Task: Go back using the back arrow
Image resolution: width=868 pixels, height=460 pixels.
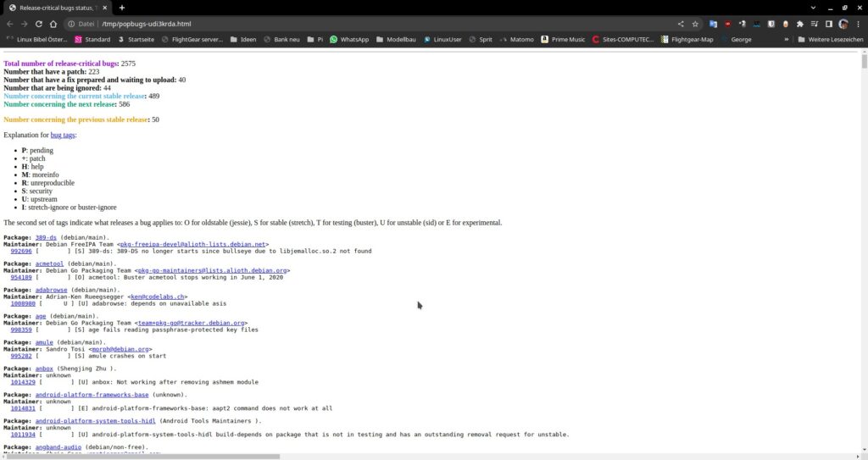Action: [x=9, y=24]
